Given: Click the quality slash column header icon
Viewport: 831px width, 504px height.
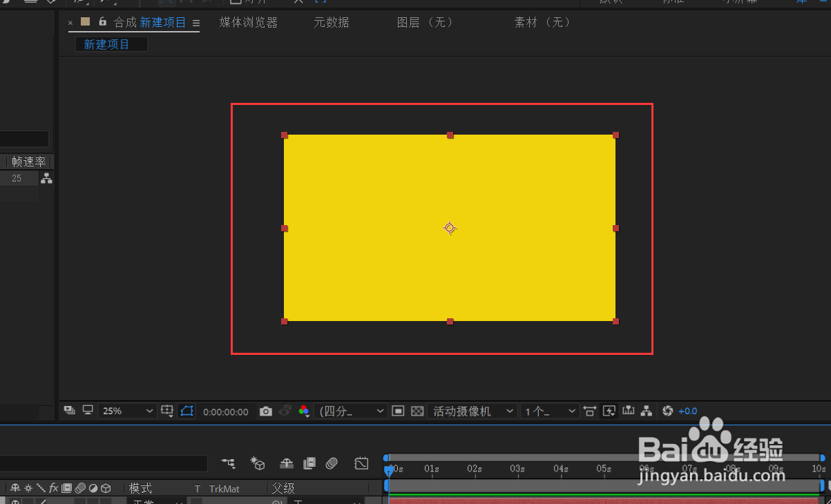Looking at the screenshot, I should point(41,488).
